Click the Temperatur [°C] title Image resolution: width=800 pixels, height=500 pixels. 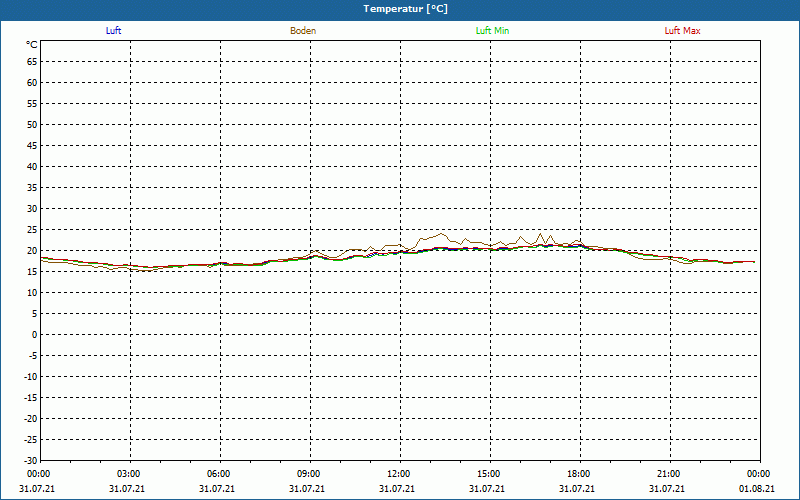tap(406, 9)
